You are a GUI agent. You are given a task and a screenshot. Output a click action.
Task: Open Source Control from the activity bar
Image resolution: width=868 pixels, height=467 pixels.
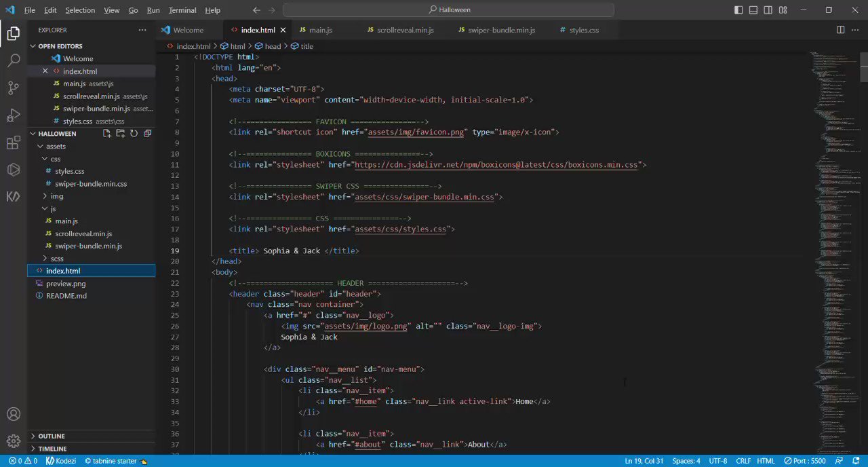(14, 88)
